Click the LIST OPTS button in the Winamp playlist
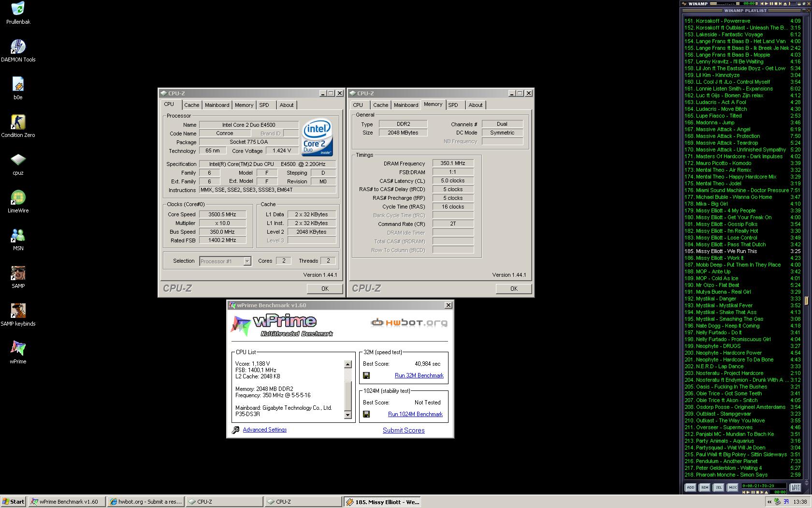The width and height of the screenshot is (812, 508). [x=796, y=487]
